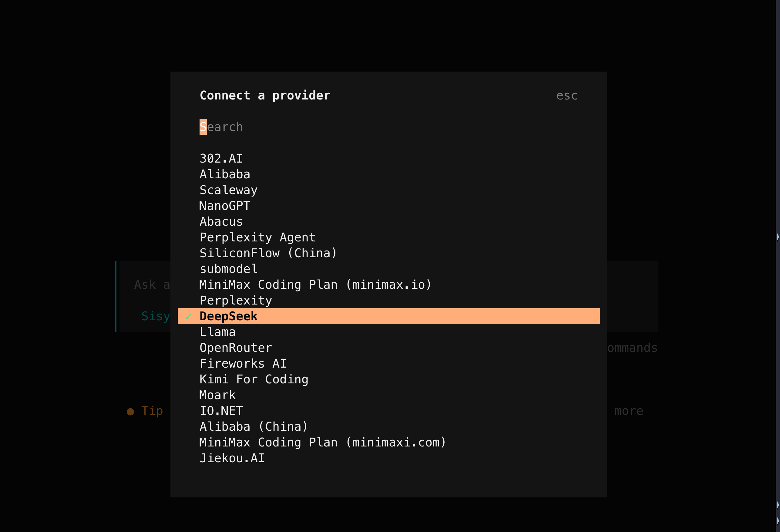Click the orange Tip bullet icon
Viewport: 780px width, 532px height.
(130, 412)
